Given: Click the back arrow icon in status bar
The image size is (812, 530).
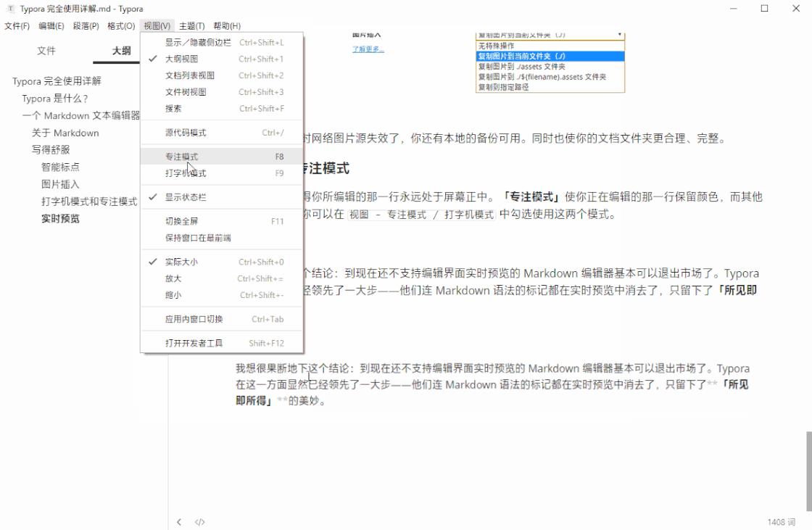Looking at the screenshot, I should tap(179, 522).
